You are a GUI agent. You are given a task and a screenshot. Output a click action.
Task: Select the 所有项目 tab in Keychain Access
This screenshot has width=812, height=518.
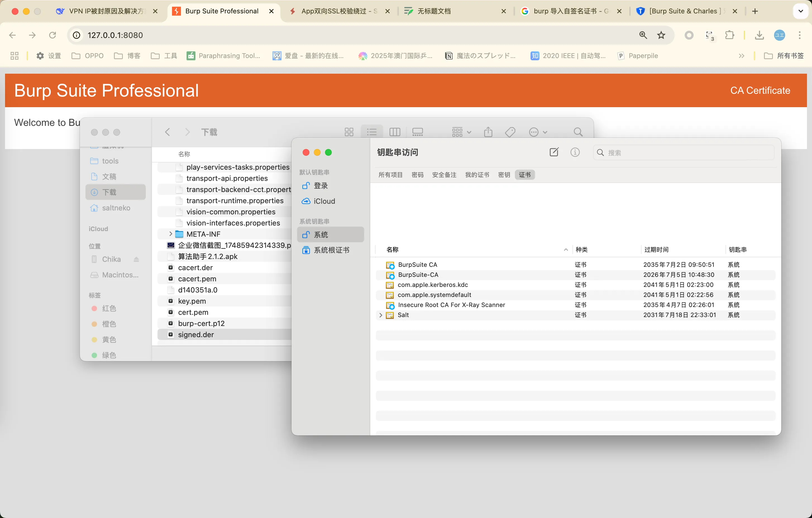coord(390,175)
